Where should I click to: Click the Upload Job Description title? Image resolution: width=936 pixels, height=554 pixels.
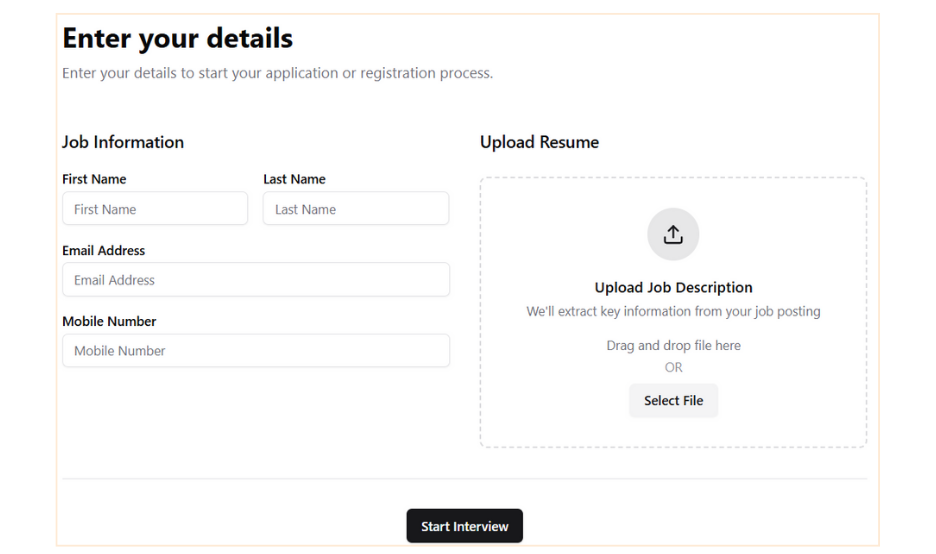click(673, 288)
